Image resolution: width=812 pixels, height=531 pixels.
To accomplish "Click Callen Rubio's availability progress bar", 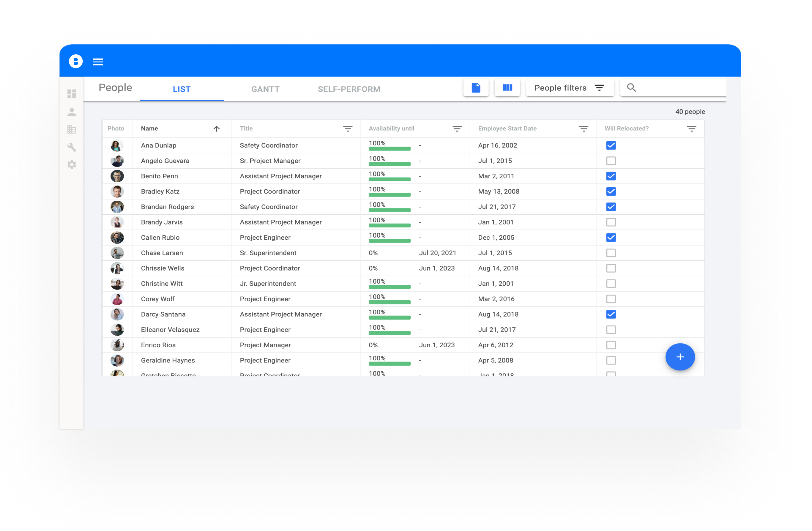I will [389, 241].
